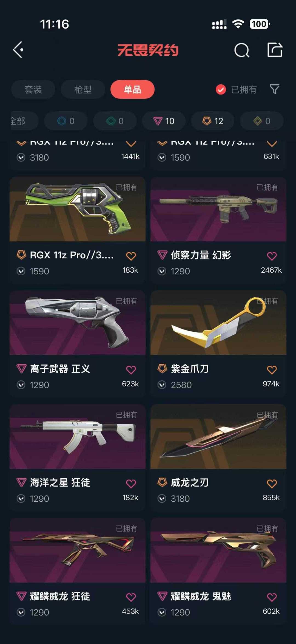Open the green RGX 11z Pro pistol thumbnail

[x=77, y=209]
